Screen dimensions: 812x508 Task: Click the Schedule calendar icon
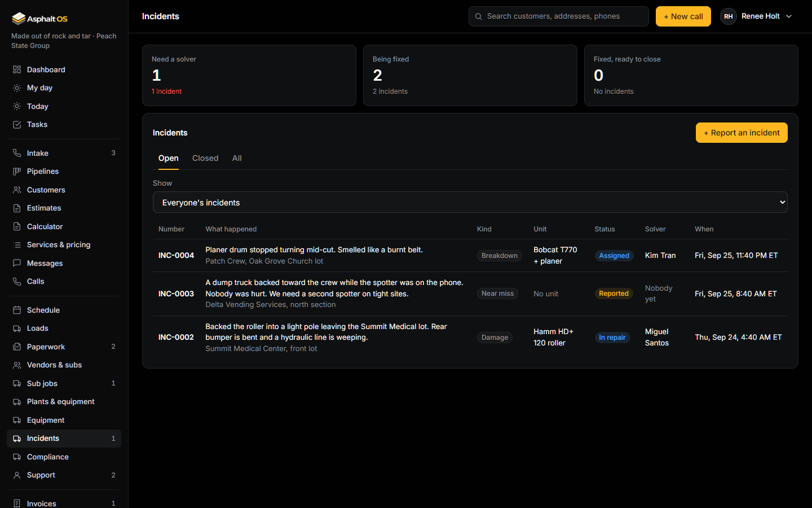click(x=17, y=310)
